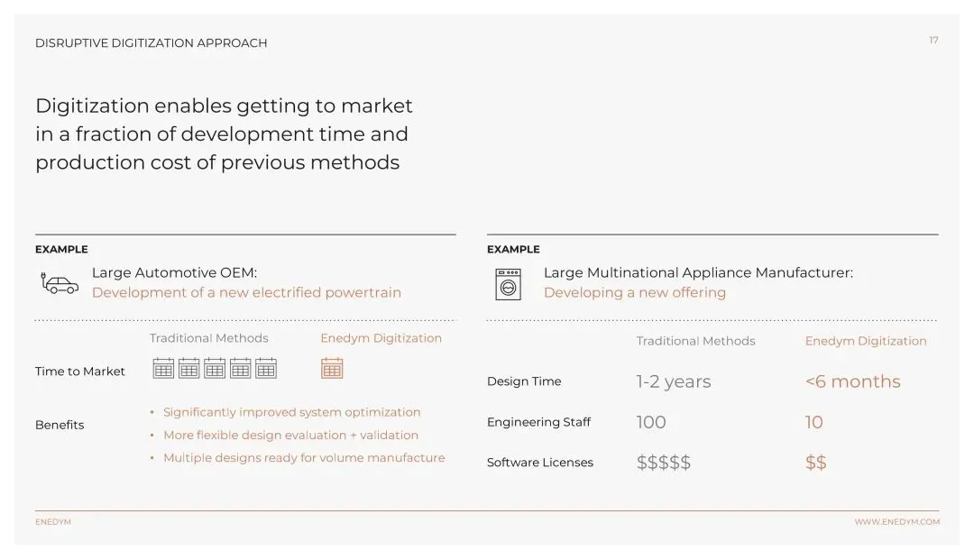974x560 pixels.
Task: Click the 'Developing a new offering' text
Action: (634, 292)
